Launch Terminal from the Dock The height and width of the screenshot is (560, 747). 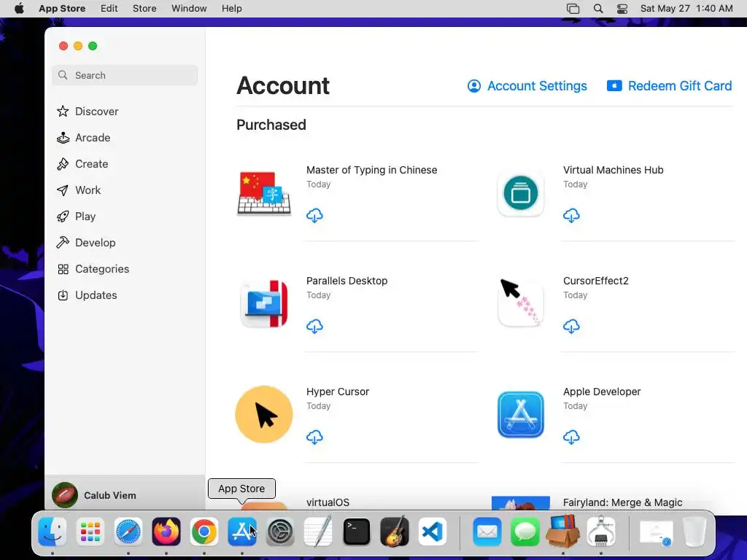click(x=356, y=532)
